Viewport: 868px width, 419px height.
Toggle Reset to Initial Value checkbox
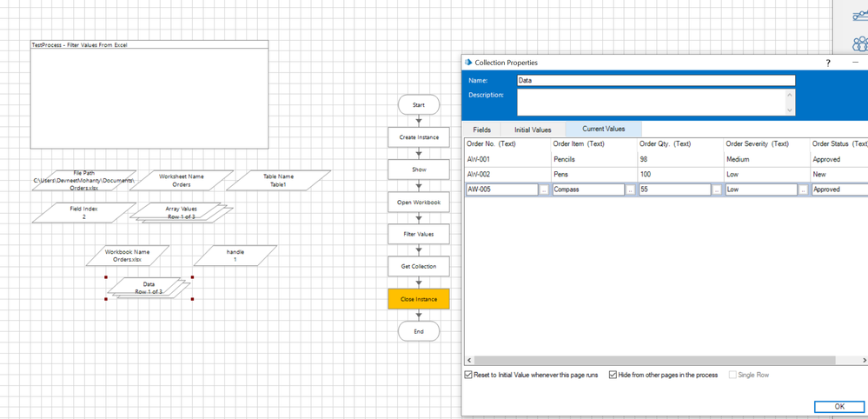[469, 375]
